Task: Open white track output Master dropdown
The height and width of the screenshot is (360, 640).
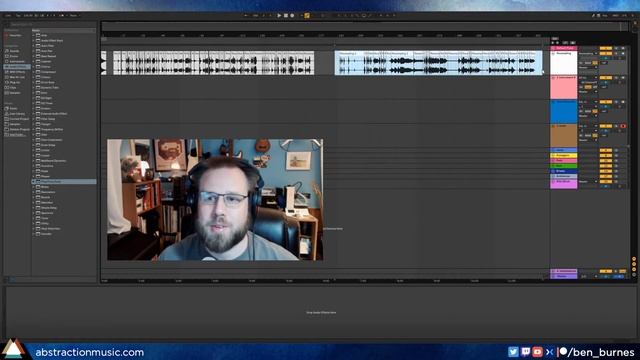Action: tap(588, 67)
